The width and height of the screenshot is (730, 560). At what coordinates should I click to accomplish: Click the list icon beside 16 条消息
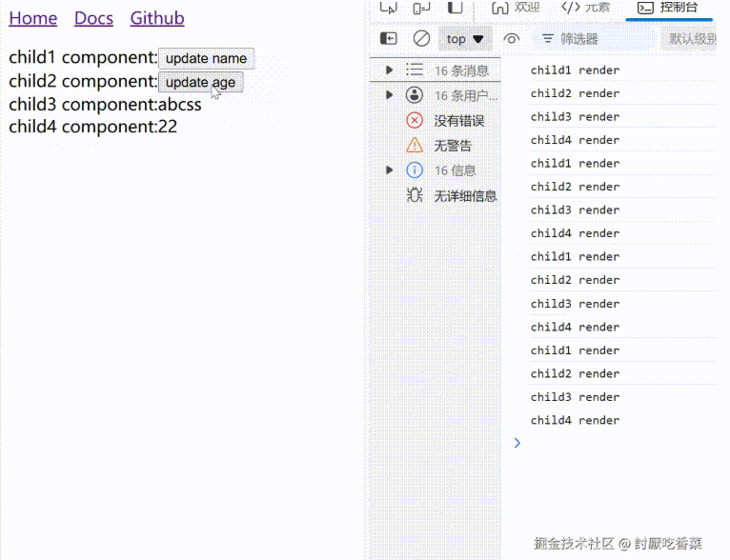[415, 70]
